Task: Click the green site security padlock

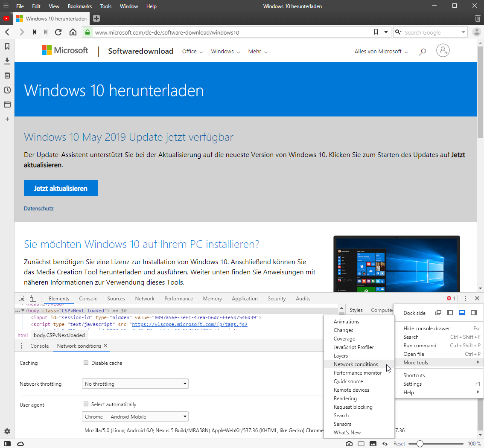Action: coord(87,32)
